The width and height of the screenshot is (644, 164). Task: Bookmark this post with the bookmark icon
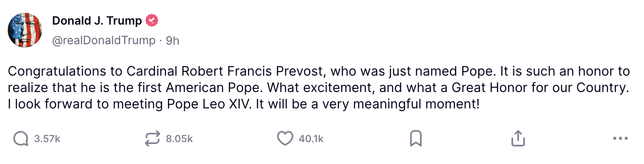click(x=416, y=139)
